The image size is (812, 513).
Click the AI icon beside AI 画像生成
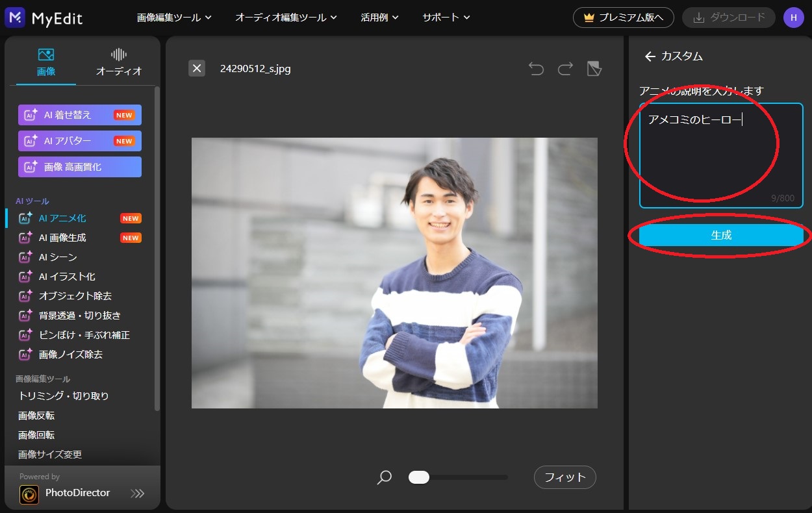coord(25,238)
